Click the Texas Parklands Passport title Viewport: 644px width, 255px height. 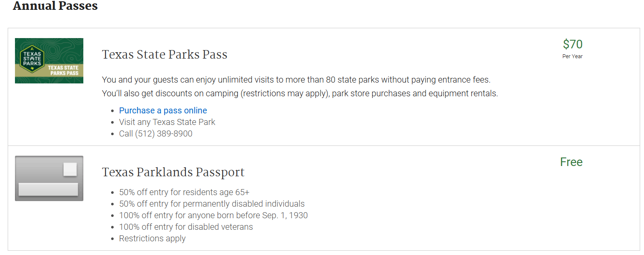(173, 172)
